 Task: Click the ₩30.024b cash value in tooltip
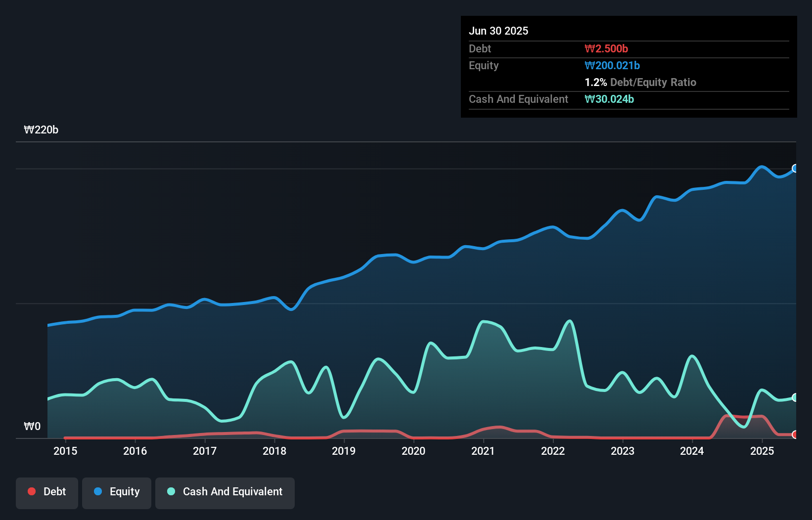(609, 99)
